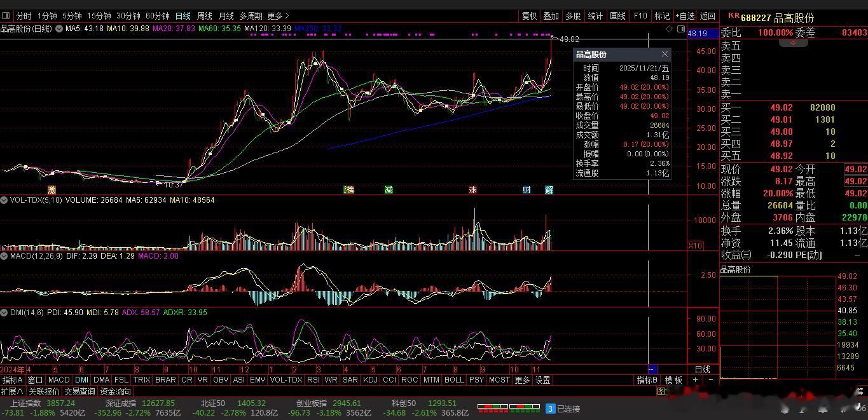868x420 pixels.
Task: Click the minus zoom-out button
Action: [x=710, y=380]
